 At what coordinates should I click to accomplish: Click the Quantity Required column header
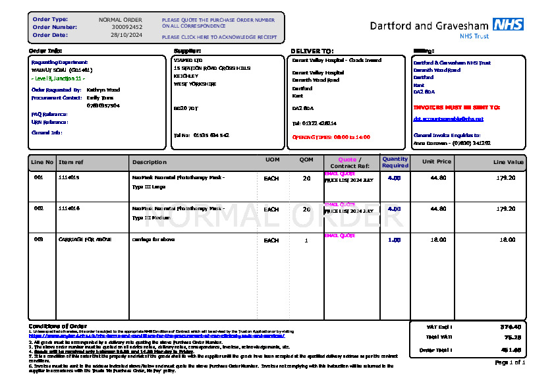[395, 162]
